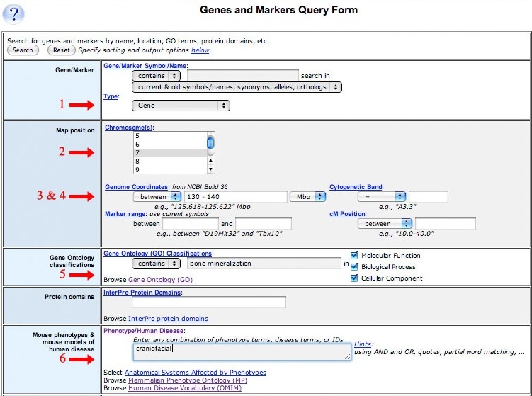This screenshot has width=532, height=396.
Task: Uncheck the Biological Process checkbox
Action: click(354, 266)
